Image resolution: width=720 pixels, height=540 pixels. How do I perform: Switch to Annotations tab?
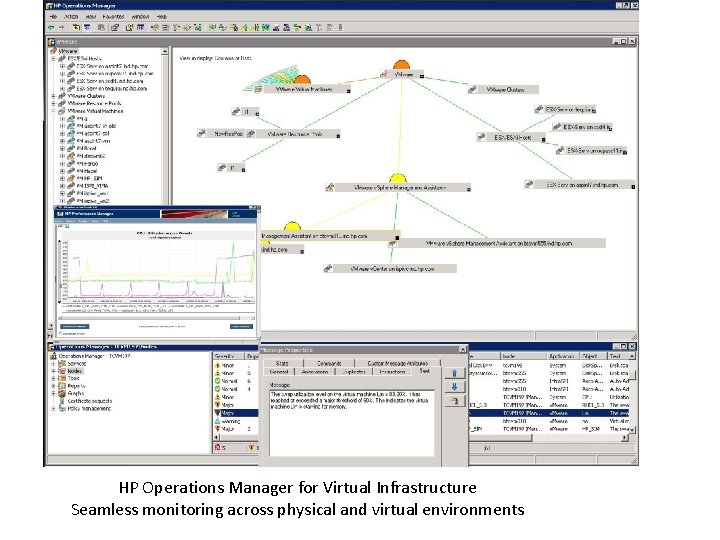(315, 371)
